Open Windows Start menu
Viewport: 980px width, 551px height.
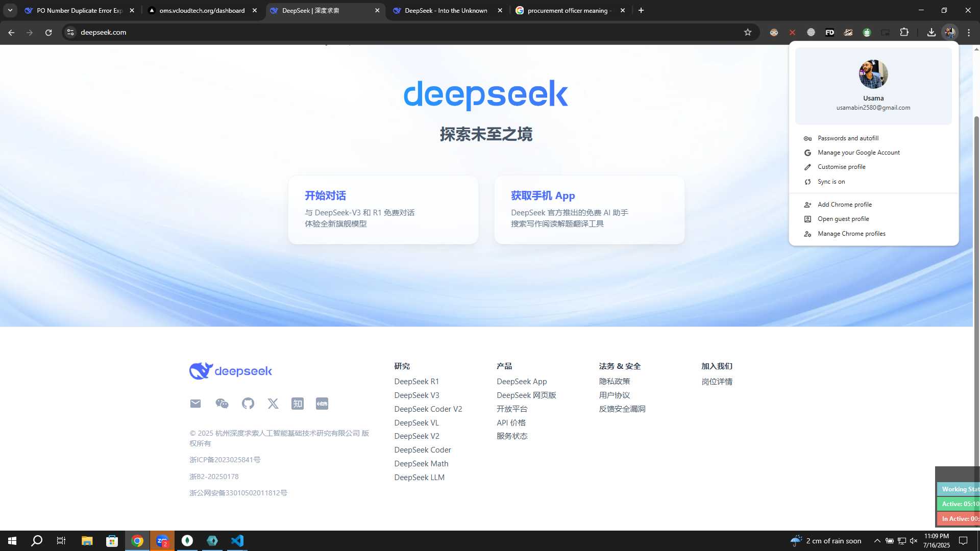12,541
